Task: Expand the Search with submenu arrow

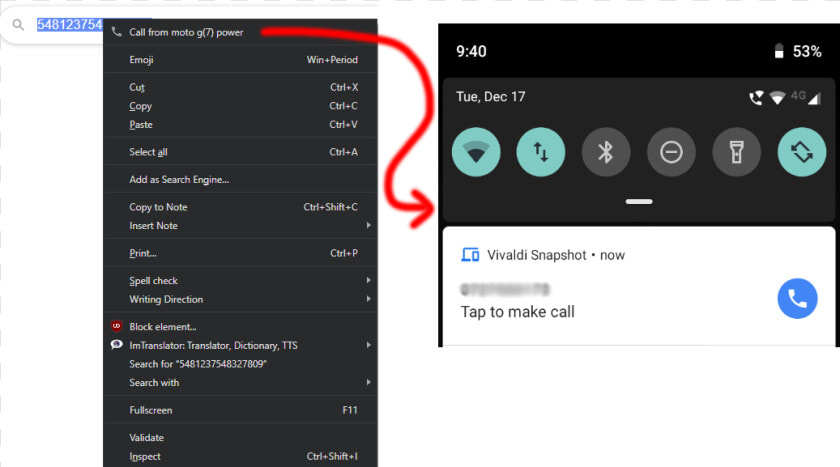Action: [x=369, y=382]
